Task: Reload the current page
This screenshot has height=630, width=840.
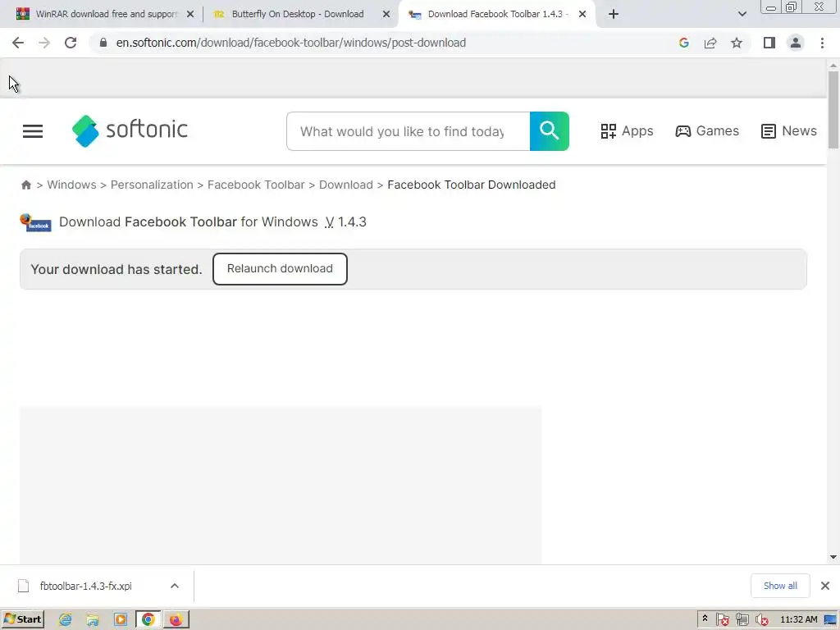Action: (x=71, y=43)
